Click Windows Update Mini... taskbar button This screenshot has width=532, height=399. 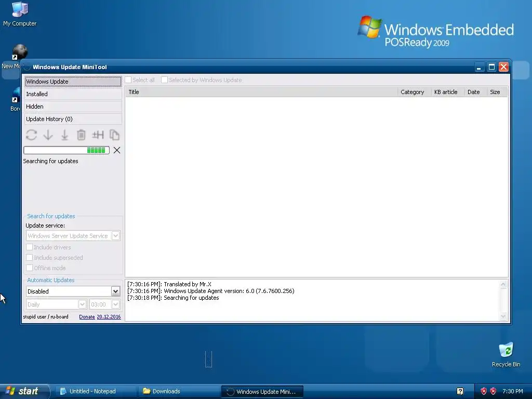262,392
